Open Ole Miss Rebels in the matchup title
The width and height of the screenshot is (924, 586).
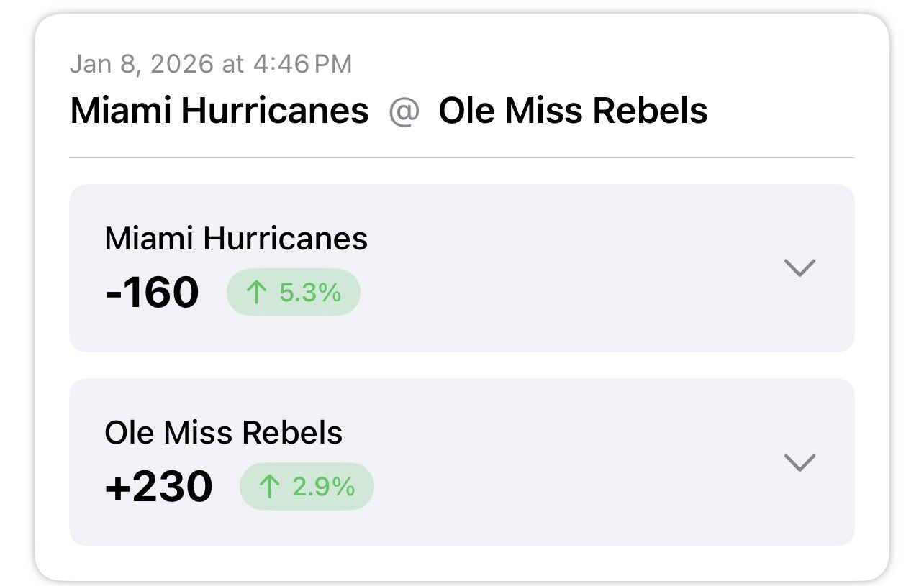[x=573, y=111]
